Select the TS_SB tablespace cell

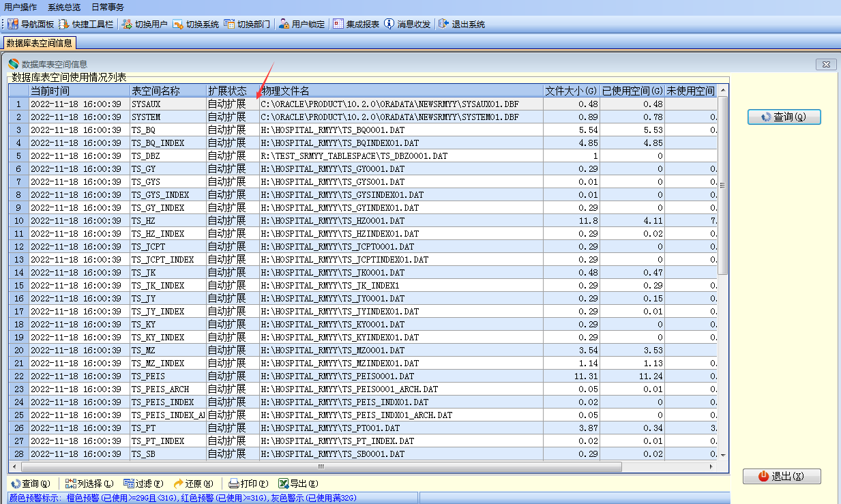coord(168,454)
